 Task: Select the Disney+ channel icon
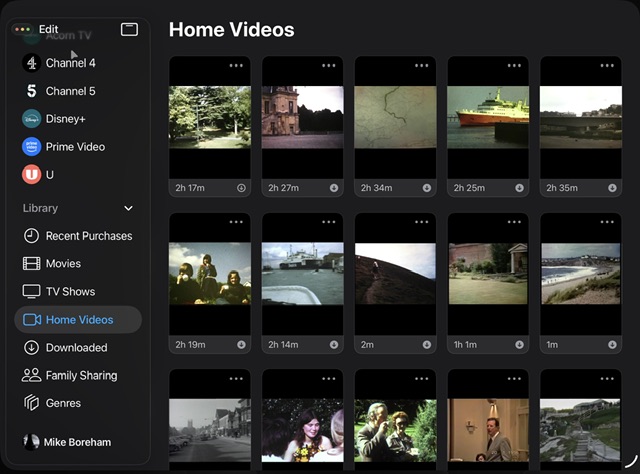[32, 118]
